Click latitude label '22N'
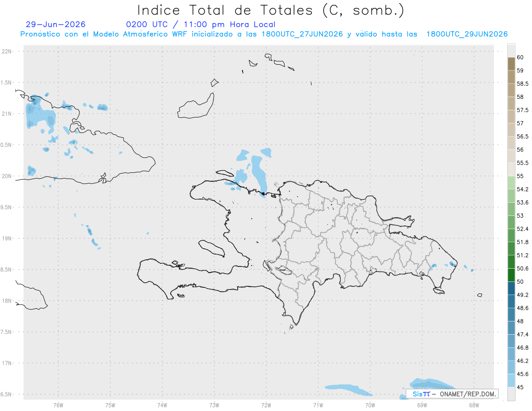 (8, 51)
